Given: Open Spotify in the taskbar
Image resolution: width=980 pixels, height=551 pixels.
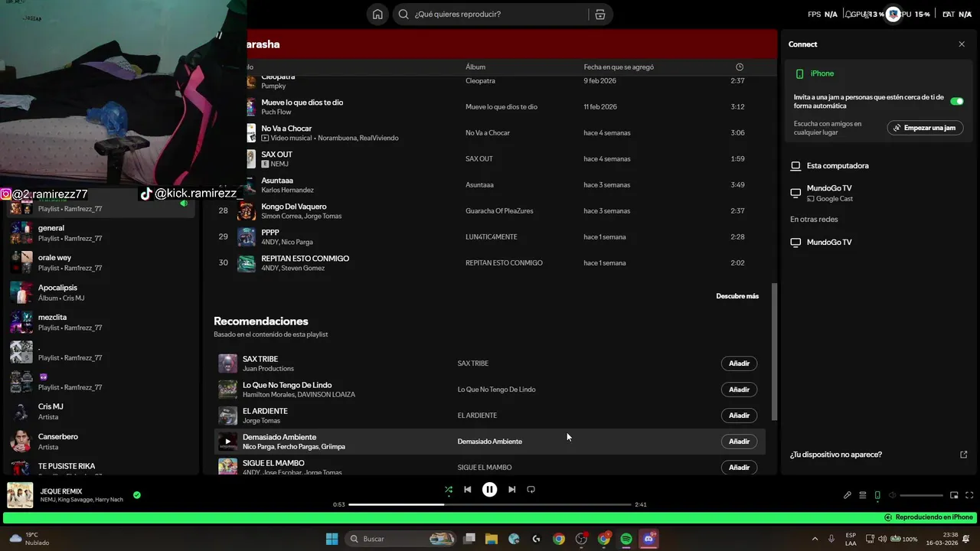Looking at the screenshot, I should point(626,539).
